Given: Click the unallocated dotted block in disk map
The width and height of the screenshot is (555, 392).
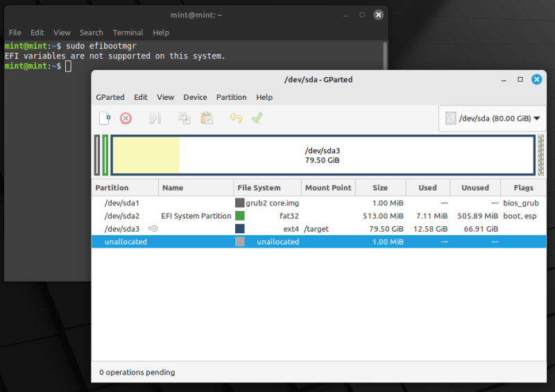Looking at the screenshot, I should [x=540, y=155].
